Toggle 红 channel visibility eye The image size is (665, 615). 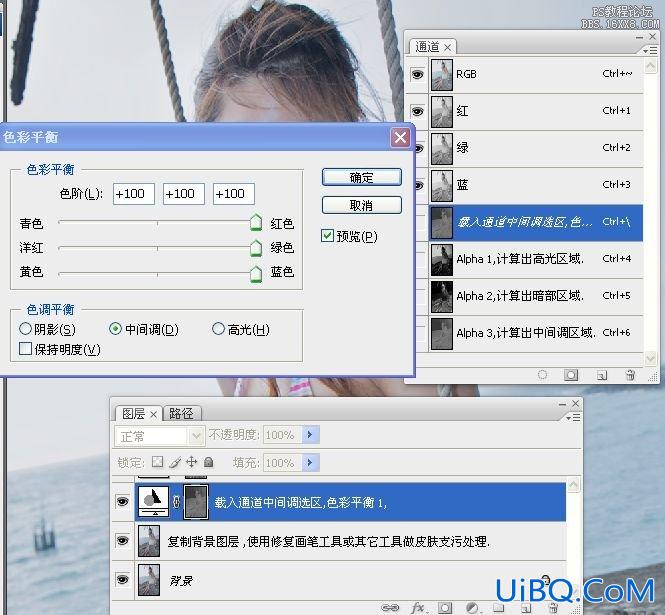[417, 112]
